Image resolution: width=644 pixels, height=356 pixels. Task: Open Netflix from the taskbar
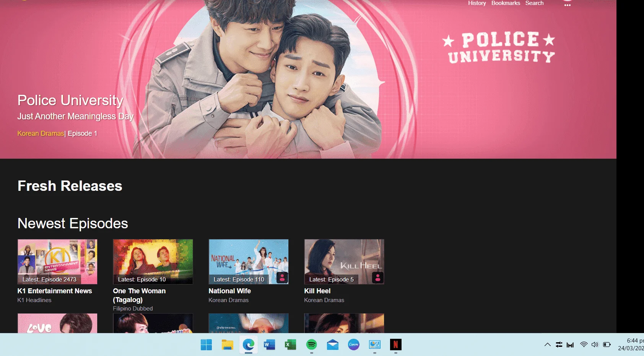coord(396,345)
